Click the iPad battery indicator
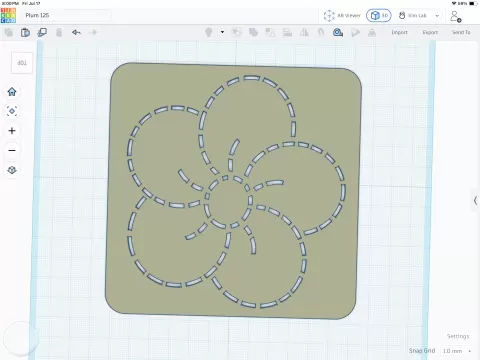The width and height of the screenshot is (480, 360). (474, 3)
